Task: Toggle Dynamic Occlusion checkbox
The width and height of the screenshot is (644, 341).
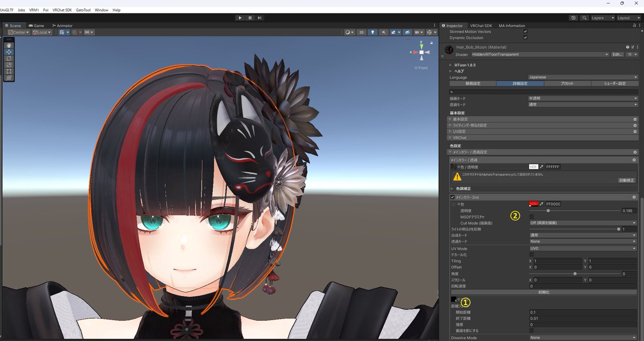Action: tap(525, 38)
